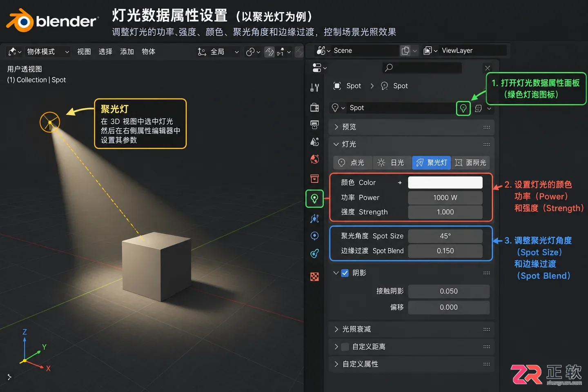Open the transform pivot point dropdown

[253, 52]
